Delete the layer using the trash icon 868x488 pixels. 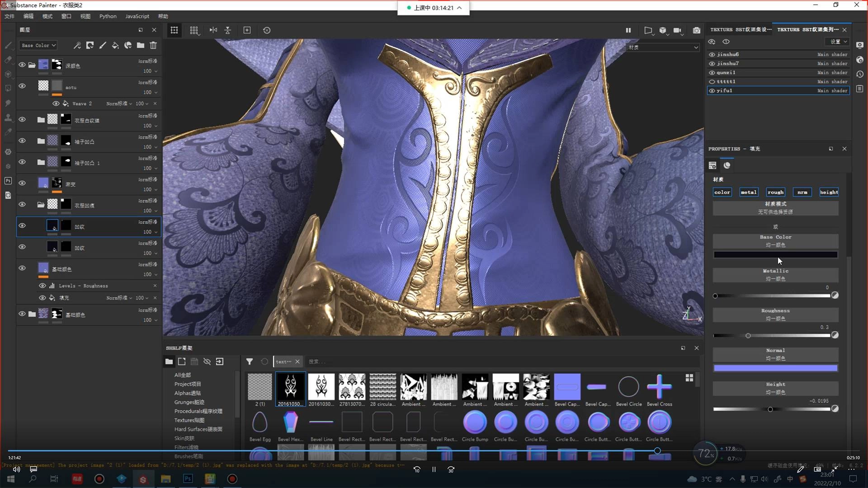coord(153,45)
